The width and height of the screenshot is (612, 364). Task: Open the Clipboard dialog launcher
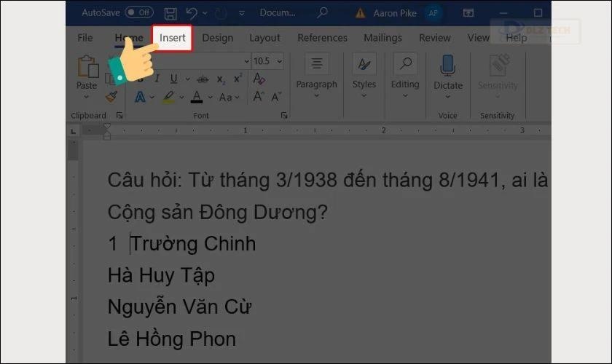pos(119,116)
